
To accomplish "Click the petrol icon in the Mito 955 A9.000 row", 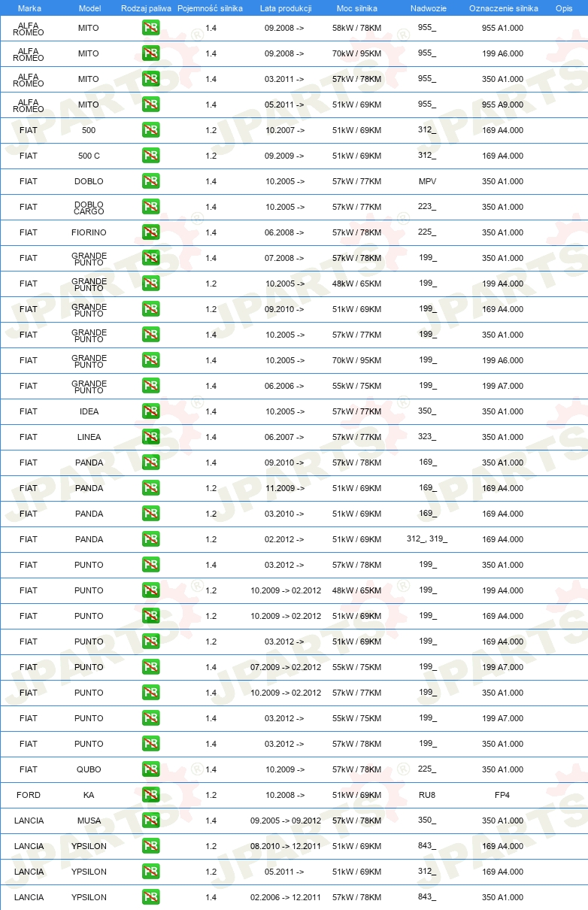I will pos(150,105).
